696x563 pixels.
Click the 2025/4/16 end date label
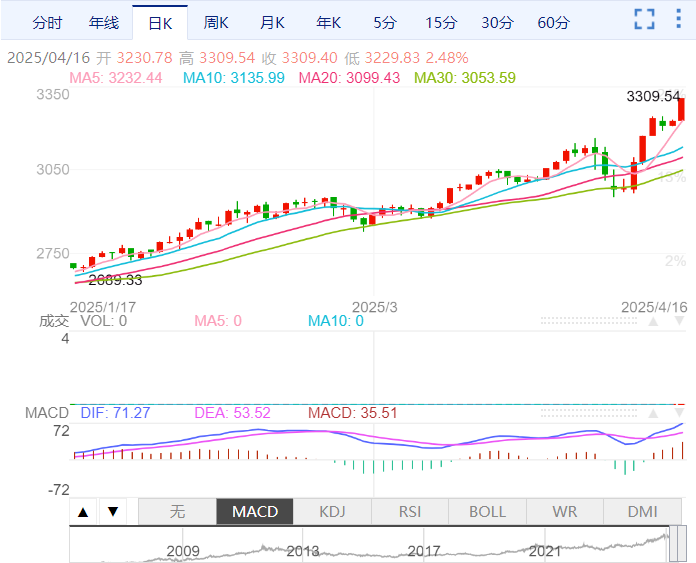(654, 307)
